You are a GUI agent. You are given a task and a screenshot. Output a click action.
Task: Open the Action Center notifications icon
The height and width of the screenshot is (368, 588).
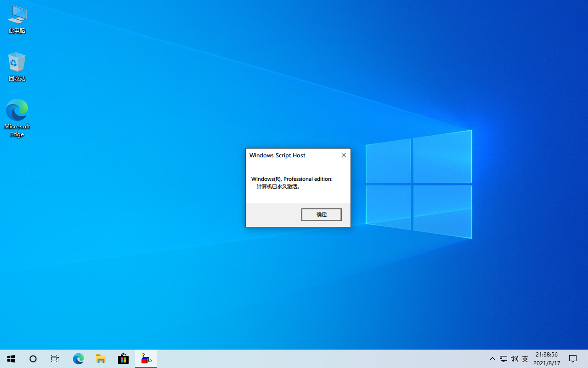tap(573, 359)
